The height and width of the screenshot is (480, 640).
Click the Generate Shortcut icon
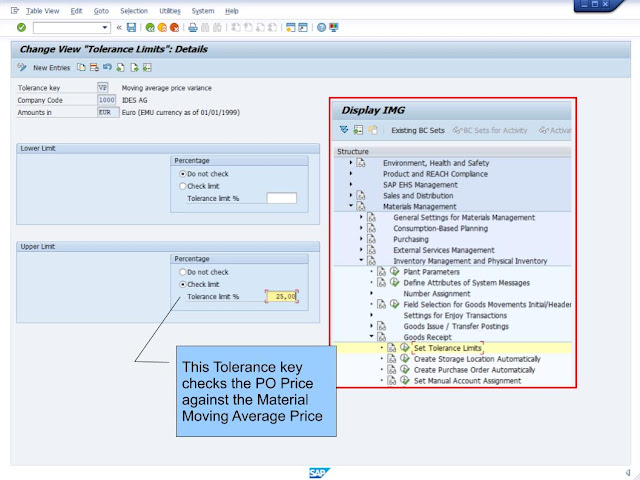303,27
